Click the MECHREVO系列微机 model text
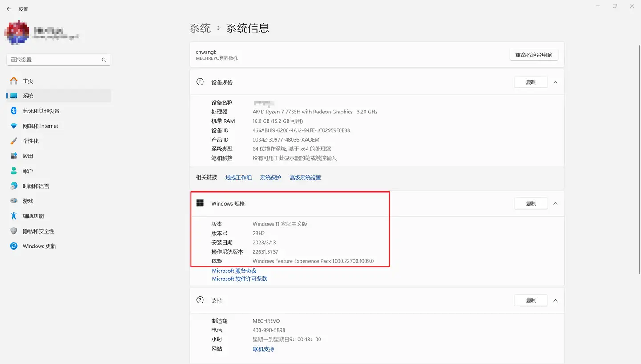 point(217,58)
